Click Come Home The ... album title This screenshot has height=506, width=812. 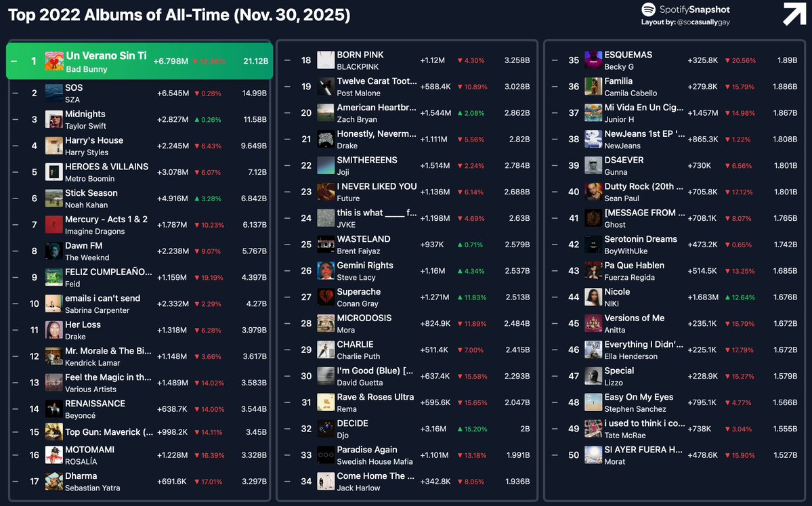click(375, 476)
